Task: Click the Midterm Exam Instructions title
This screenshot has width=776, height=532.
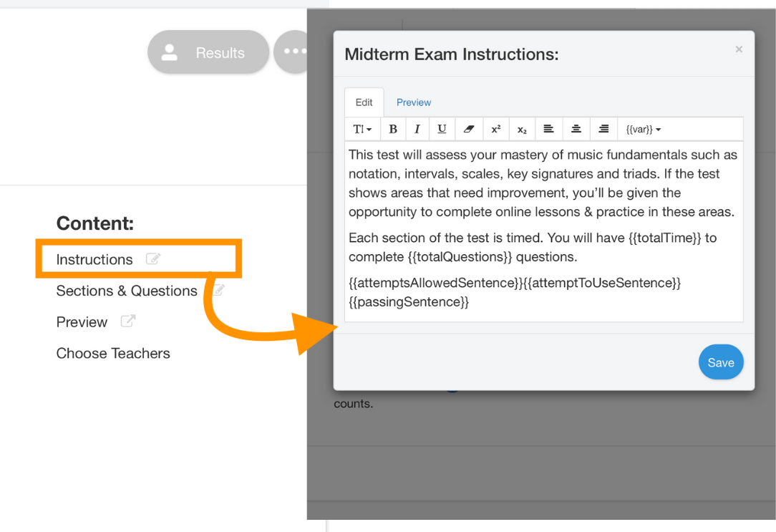Action: pyautogui.click(x=451, y=54)
